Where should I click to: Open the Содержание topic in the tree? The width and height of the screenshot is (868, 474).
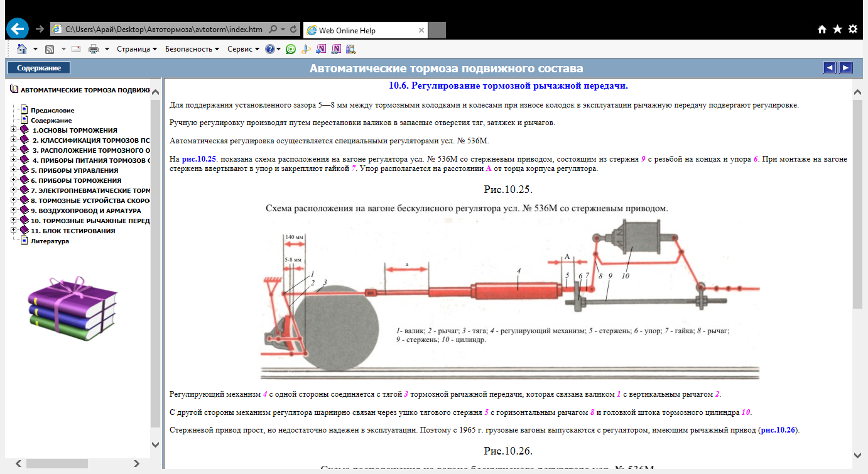pos(52,120)
